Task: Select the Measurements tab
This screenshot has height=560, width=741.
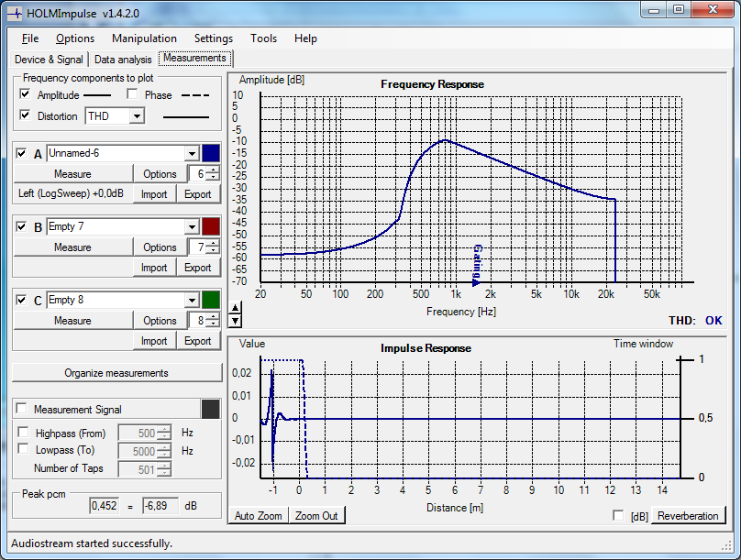Action: tap(194, 58)
